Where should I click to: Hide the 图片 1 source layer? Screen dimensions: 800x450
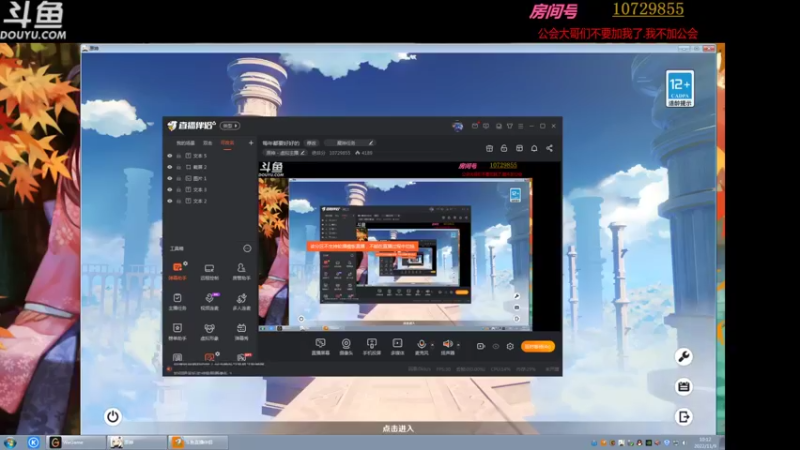(x=170, y=178)
